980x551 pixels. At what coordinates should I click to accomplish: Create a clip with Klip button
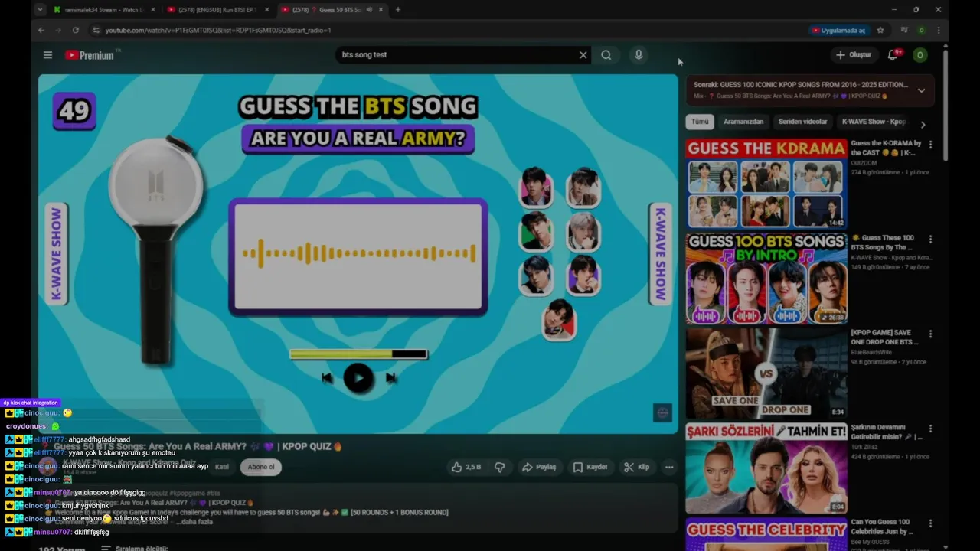(x=637, y=467)
